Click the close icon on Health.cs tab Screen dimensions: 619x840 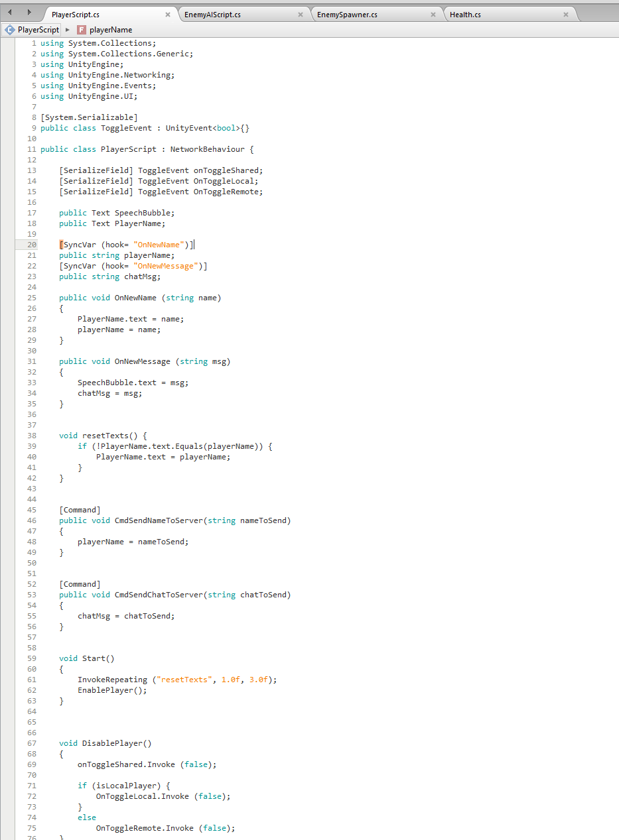coord(566,13)
